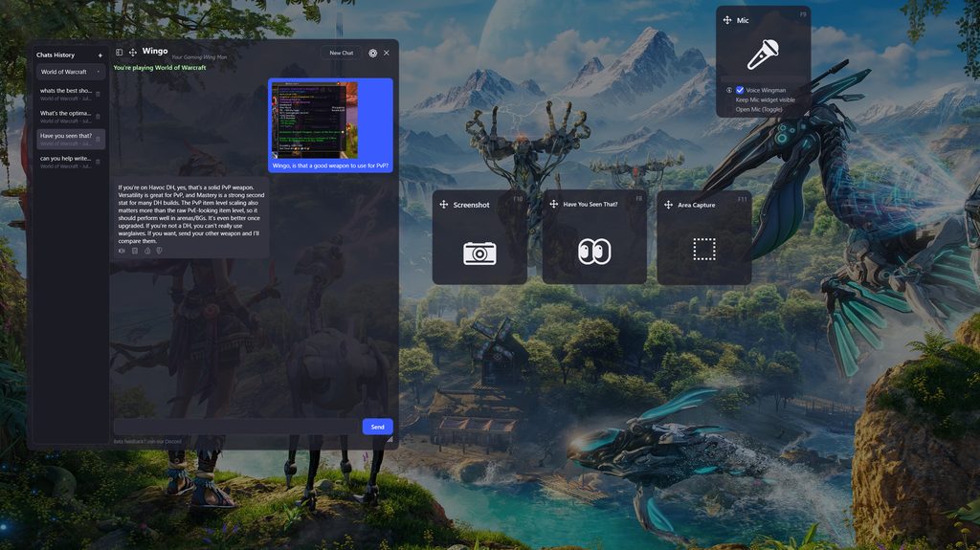Delete the 'Have you seen that?' chat
The image size is (980, 550).
[x=99, y=140]
